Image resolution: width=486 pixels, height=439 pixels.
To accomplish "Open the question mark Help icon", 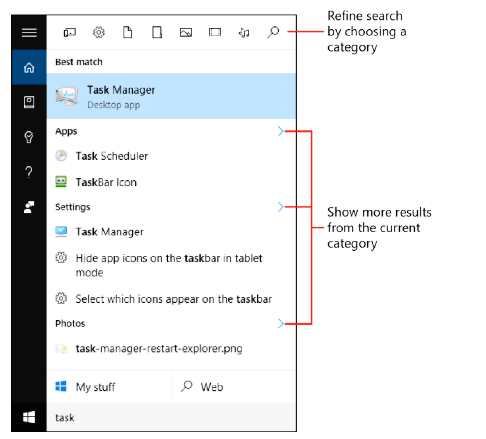I will [x=29, y=172].
